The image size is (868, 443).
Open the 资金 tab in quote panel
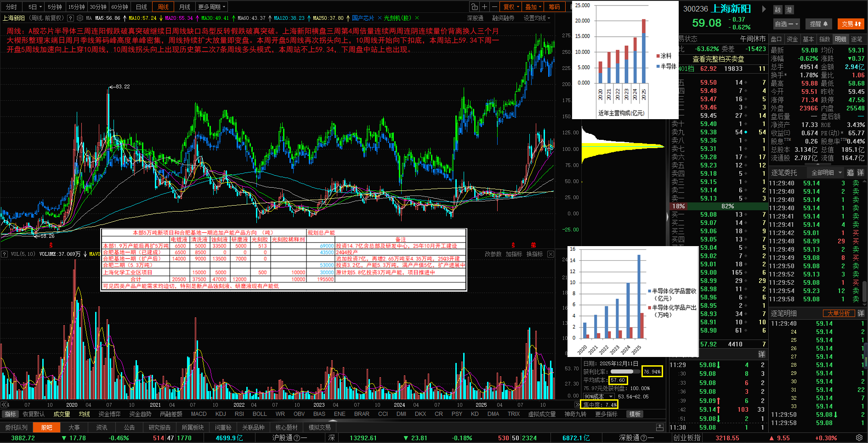pyautogui.click(x=792, y=39)
